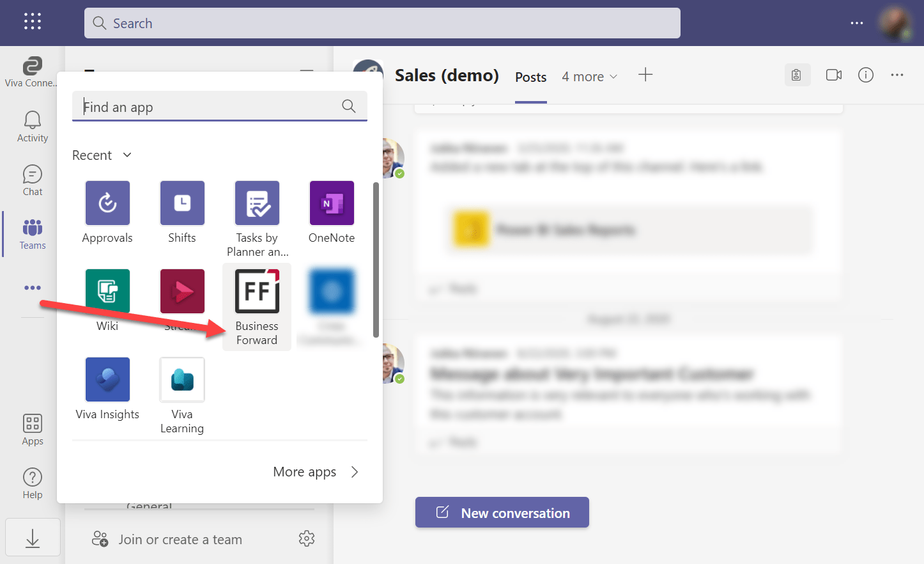Select the Shifts app icon
The height and width of the screenshot is (564, 924).
coord(182,203)
